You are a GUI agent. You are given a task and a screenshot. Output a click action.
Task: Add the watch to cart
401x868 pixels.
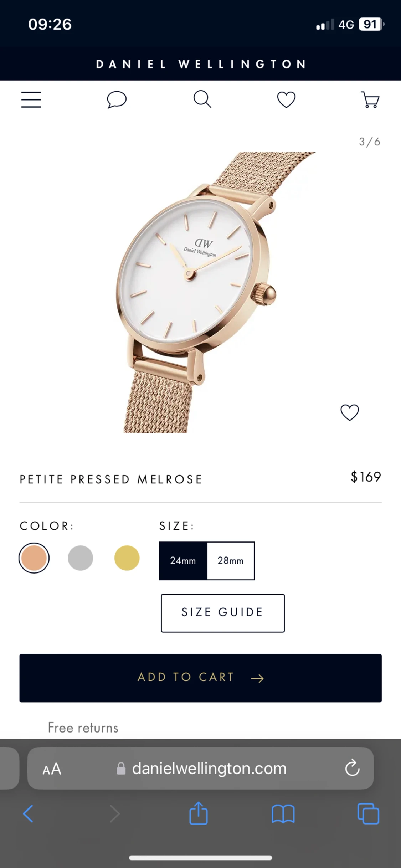200,678
